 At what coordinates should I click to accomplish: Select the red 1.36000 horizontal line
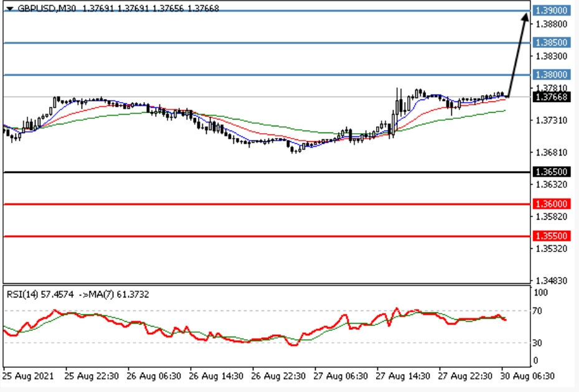click(266, 203)
